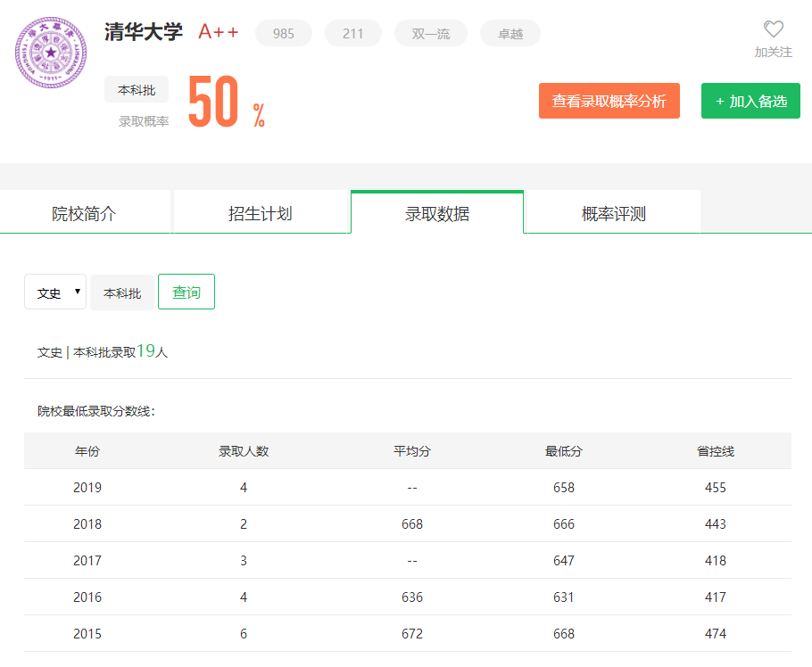This screenshot has width=812, height=667.
Task: Click 加关注 label text
Action: click(x=773, y=53)
